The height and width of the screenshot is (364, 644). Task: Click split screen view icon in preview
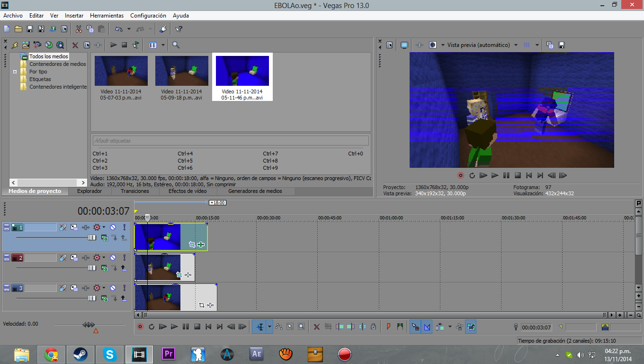click(432, 45)
